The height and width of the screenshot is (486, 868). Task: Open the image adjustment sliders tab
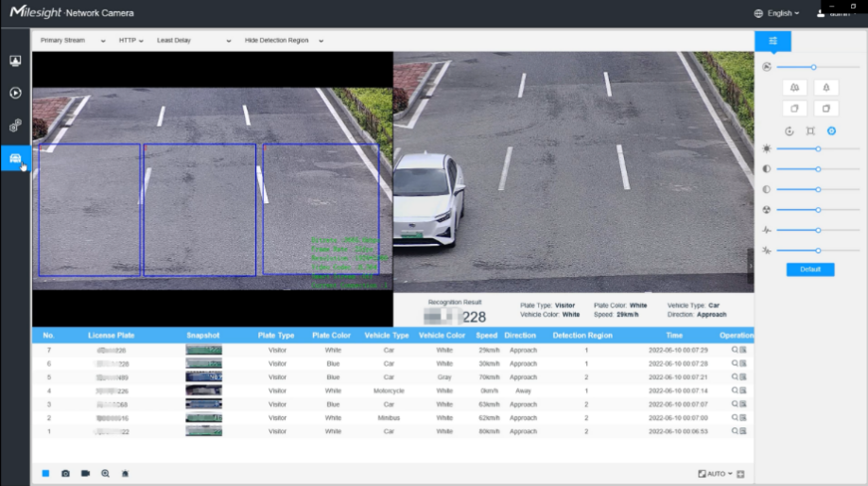(x=773, y=41)
